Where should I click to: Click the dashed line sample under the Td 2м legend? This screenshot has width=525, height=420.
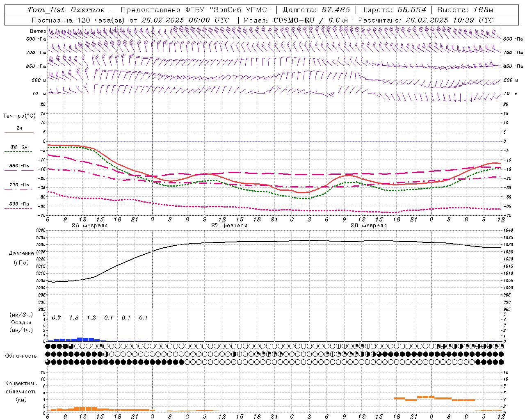(19, 151)
